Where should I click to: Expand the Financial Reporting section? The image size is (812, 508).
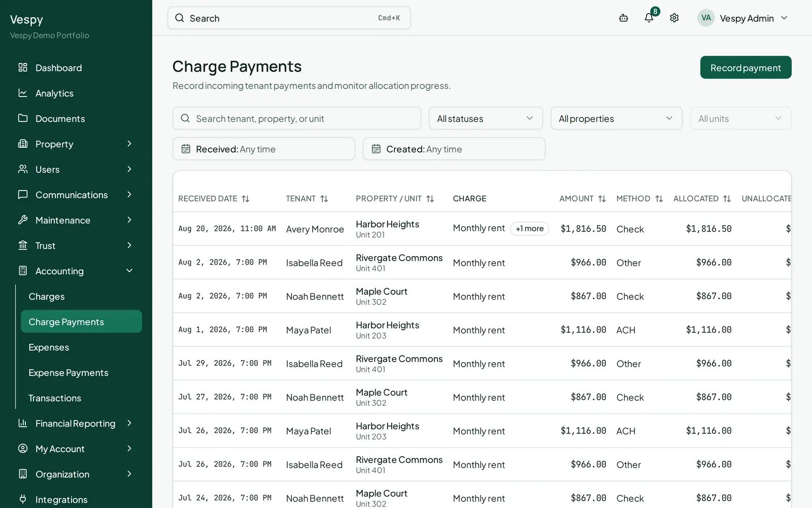tap(129, 423)
